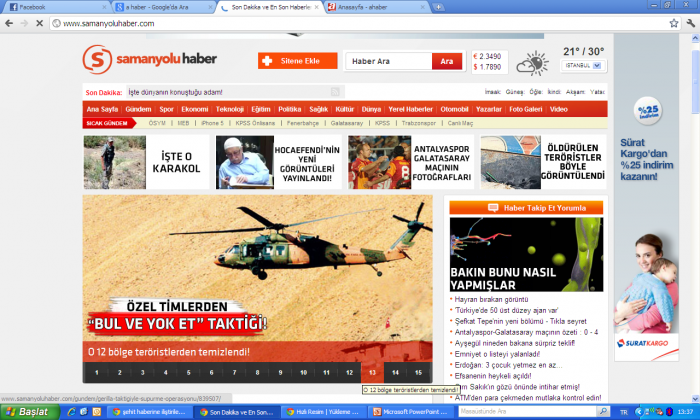
Task: Click the Türkiye'de 50 üst düzey ajan var headline
Action: click(x=506, y=310)
